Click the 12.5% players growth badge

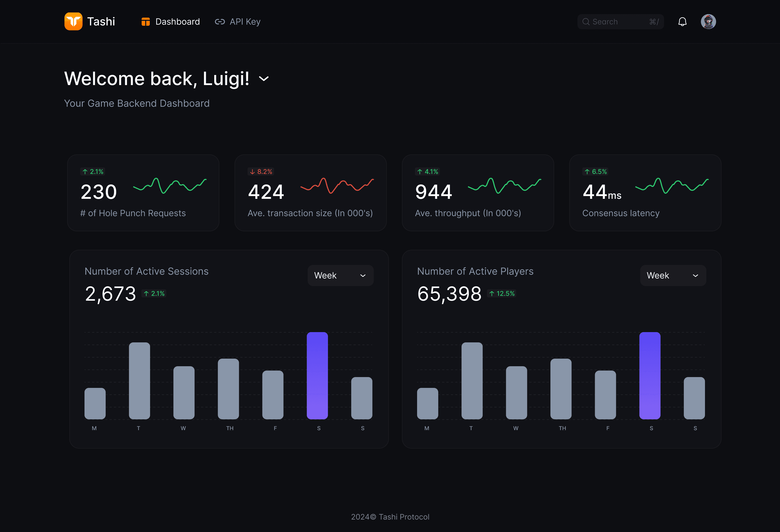(x=502, y=294)
